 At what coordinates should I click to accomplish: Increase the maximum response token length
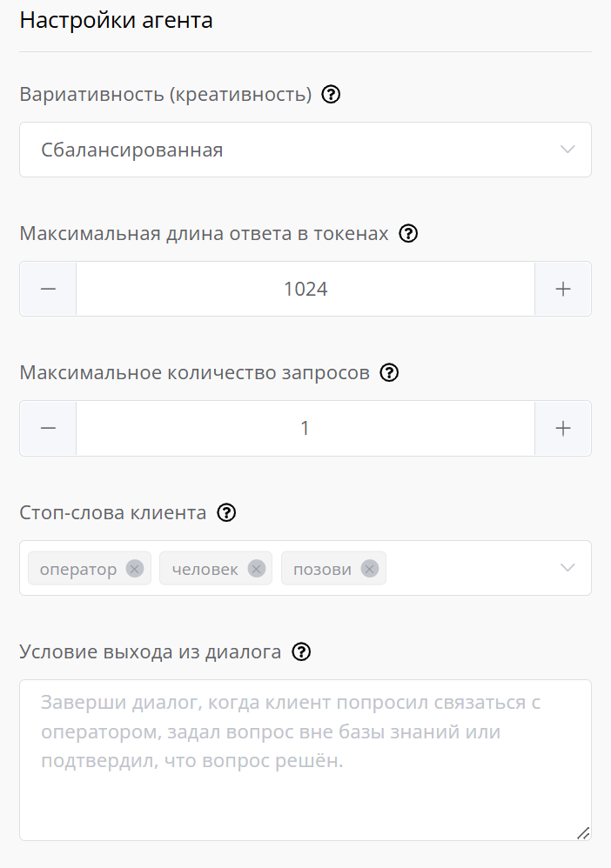(x=563, y=289)
